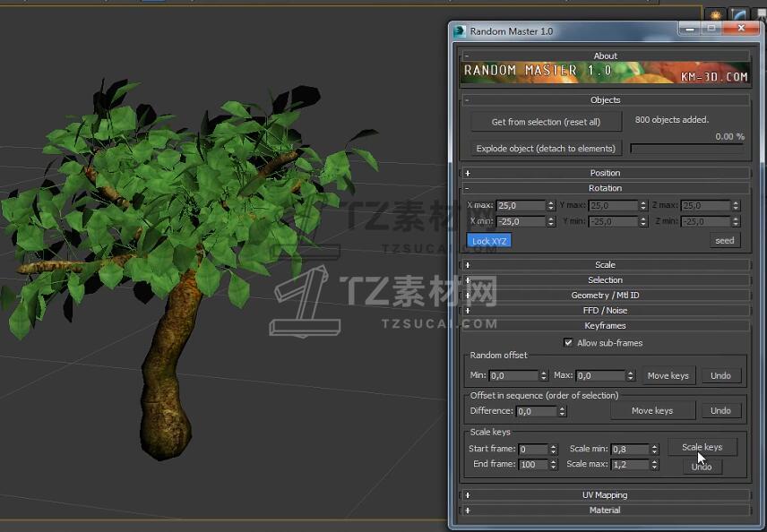Click the Random Master KM-3D.COM banner image
The width and height of the screenshot is (767, 532).
(605, 73)
